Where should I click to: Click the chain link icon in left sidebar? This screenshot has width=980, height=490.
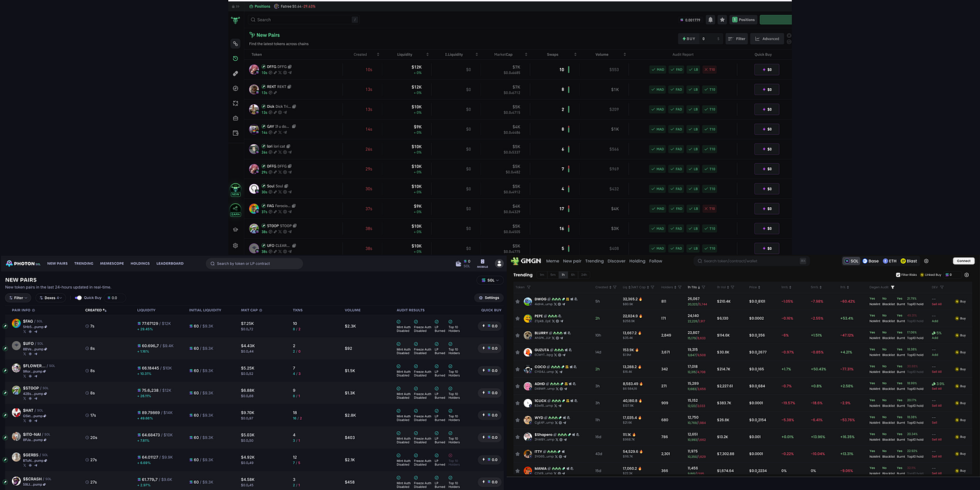coord(235,43)
